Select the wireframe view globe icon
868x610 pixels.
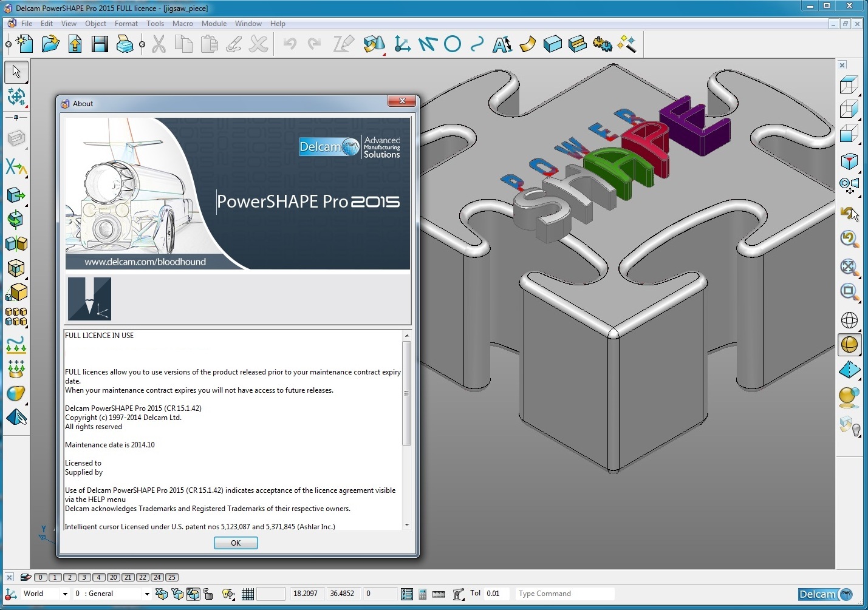(849, 320)
